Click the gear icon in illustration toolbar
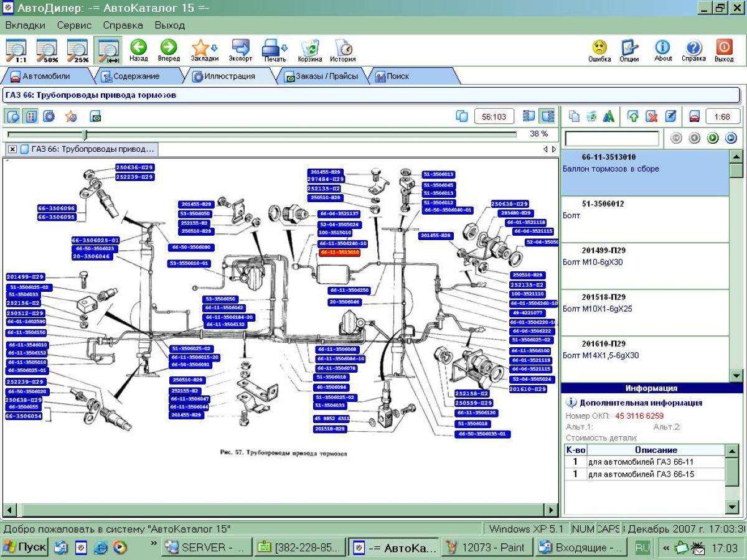The width and height of the screenshot is (747, 560). tap(49, 116)
